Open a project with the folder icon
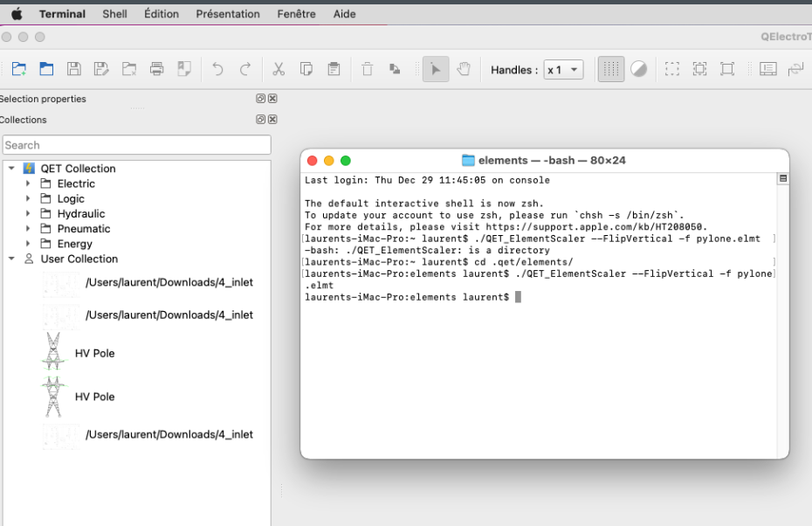The height and width of the screenshot is (526, 812). coord(46,69)
